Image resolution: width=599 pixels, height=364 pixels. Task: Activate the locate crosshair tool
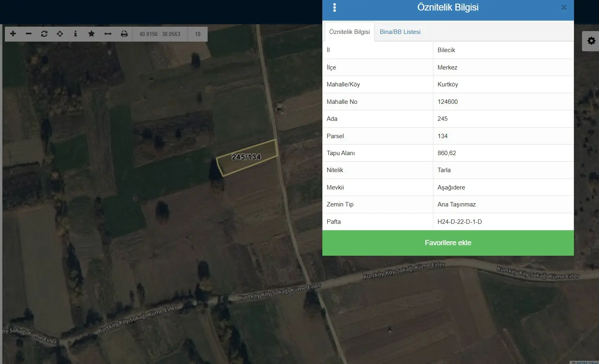click(60, 34)
